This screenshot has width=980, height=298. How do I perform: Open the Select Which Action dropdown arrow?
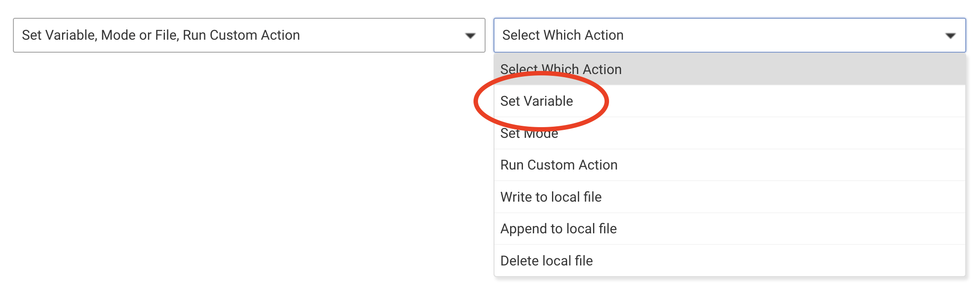pyautogui.click(x=950, y=36)
